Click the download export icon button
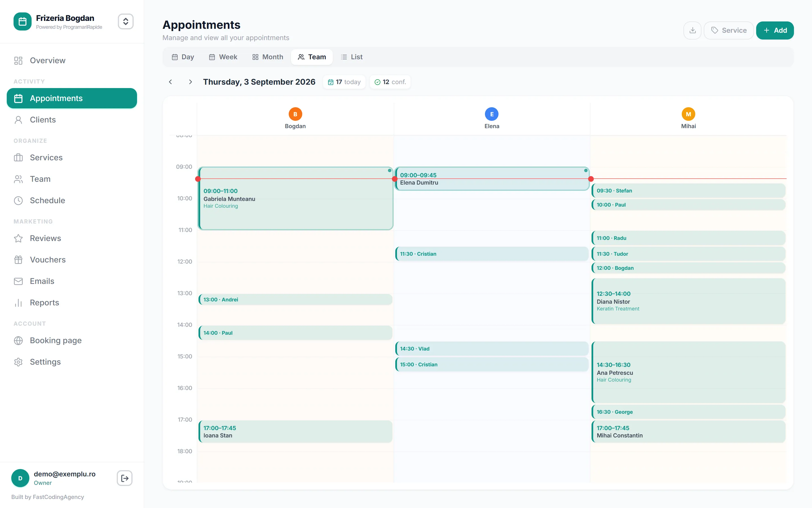812x508 pixels. 692,30
